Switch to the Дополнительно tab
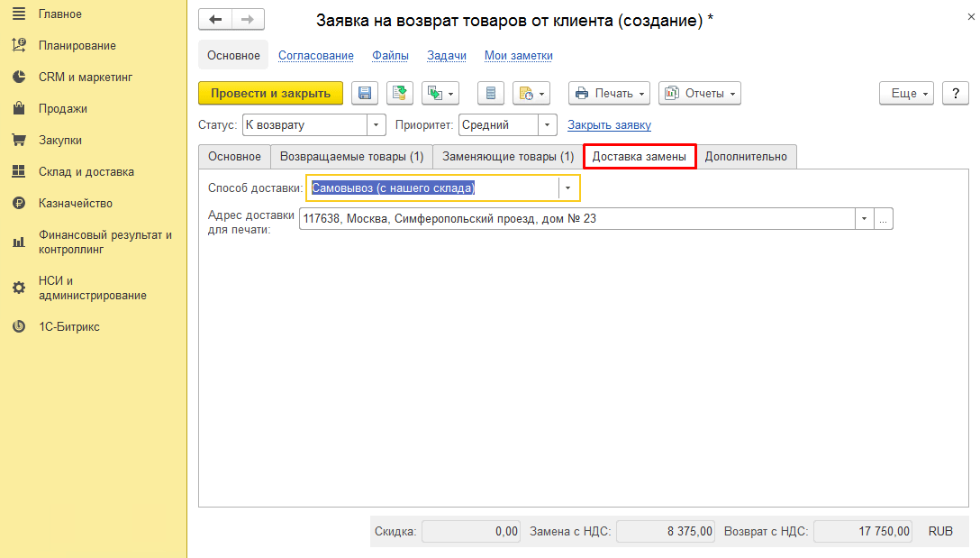Viewport: 980px width, 558px height. (746, 156)
